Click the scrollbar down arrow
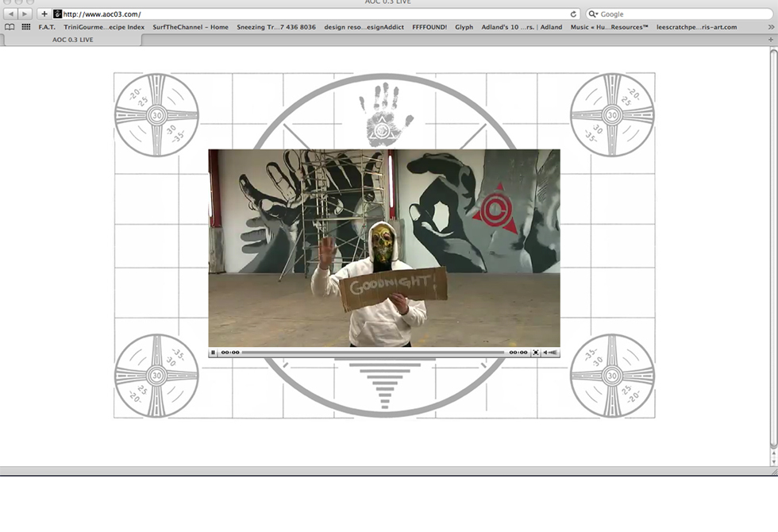The width and height of the screenshot is (778, 532). (x=773, y=461)
